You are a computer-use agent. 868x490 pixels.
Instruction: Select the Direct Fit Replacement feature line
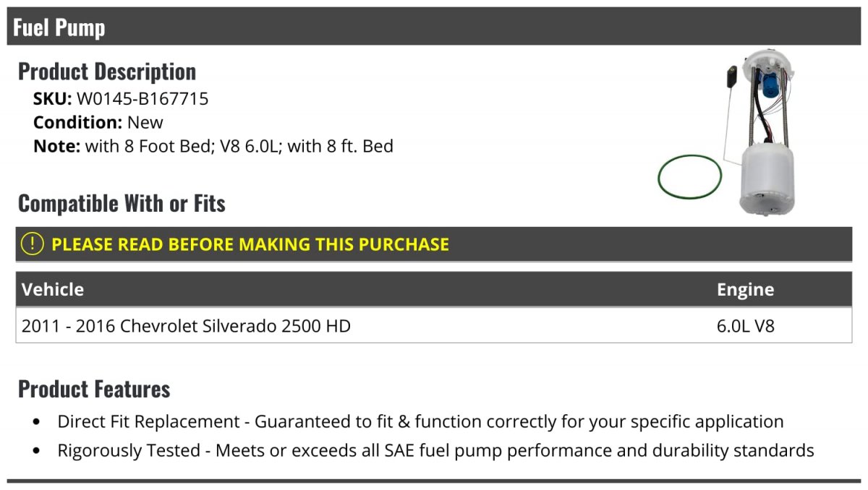420,421
